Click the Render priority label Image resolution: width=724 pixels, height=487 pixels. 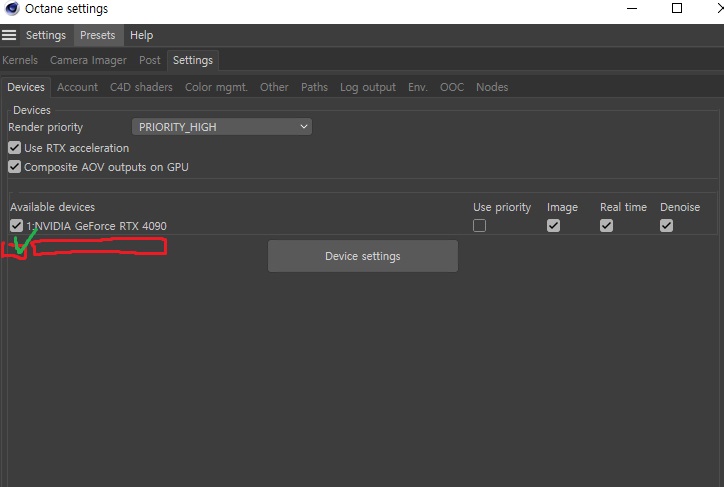coord(46,127)
